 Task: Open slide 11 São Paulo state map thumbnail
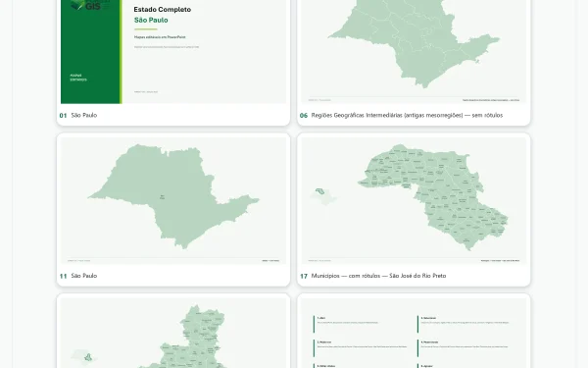[x=173, y=200]
